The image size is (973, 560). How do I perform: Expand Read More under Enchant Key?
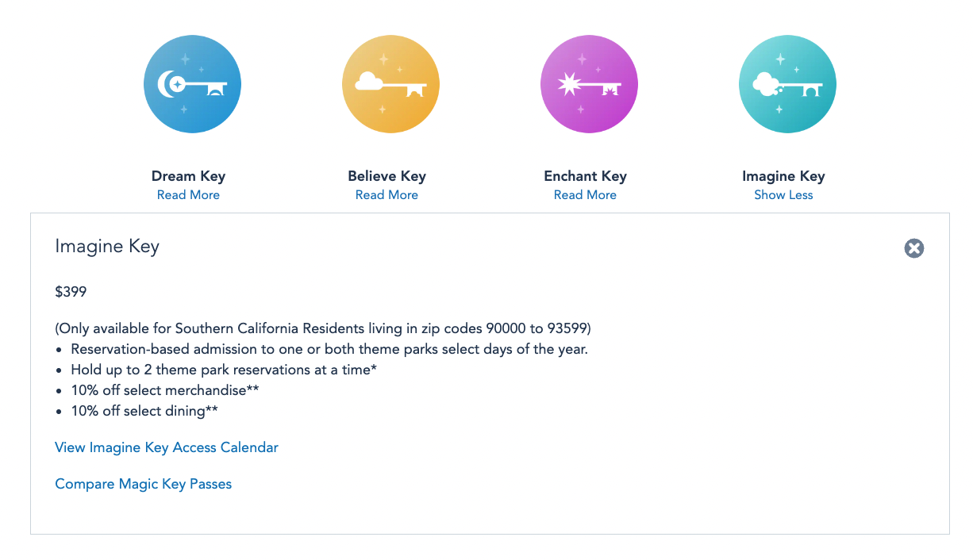(585, 195)
